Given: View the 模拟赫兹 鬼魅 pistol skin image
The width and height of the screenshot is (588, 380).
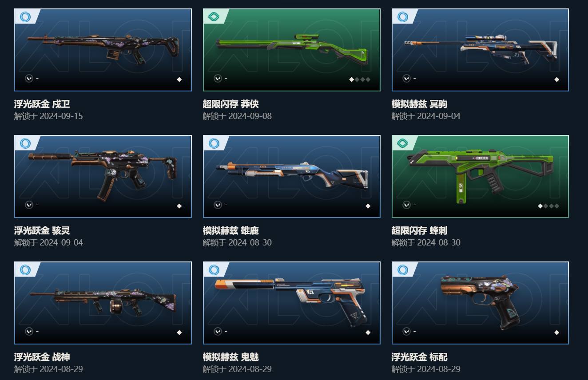Looking at the screenshot, I should (x=292, y=303).
